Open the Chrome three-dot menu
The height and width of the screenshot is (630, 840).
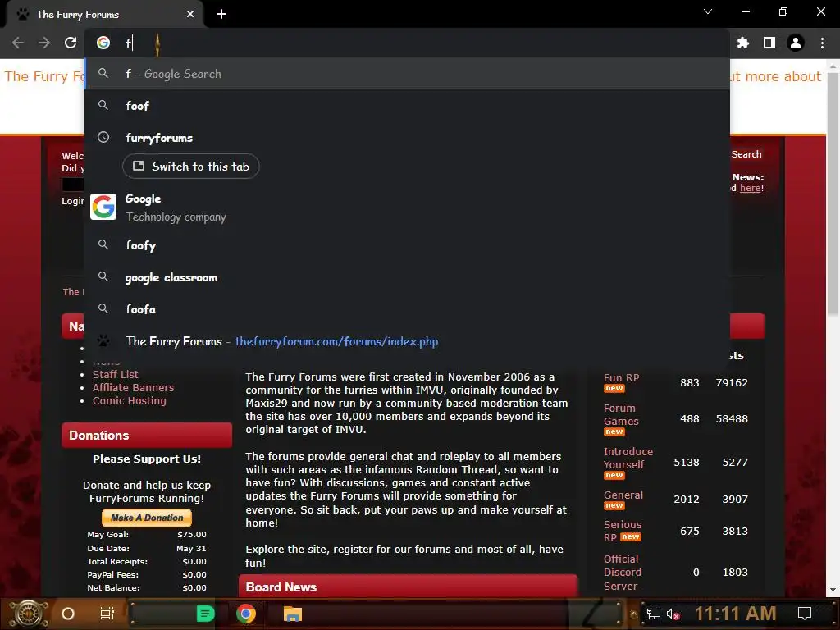[822, 43]
